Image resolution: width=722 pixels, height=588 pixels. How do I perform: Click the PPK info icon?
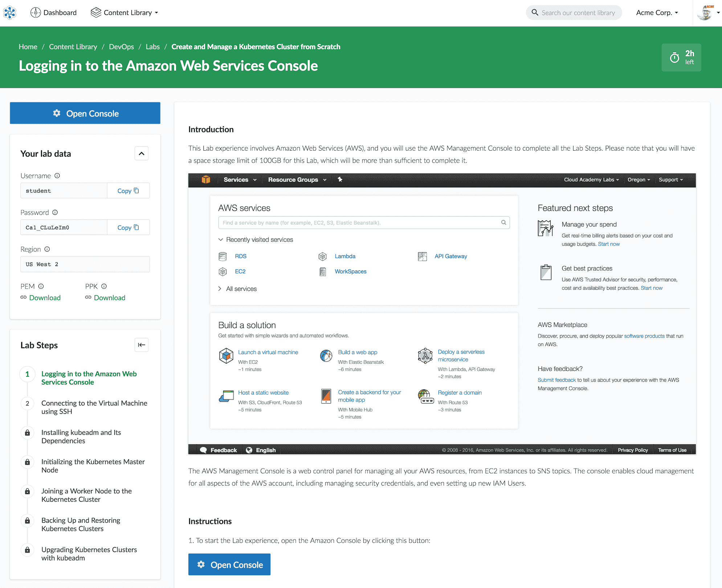(x=104, y=286)
